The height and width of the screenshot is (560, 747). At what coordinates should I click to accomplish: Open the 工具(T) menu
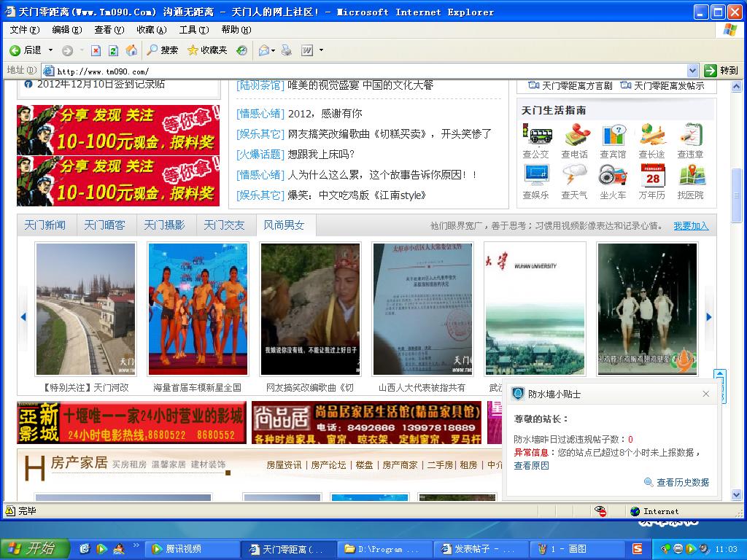tap(193, 30)
